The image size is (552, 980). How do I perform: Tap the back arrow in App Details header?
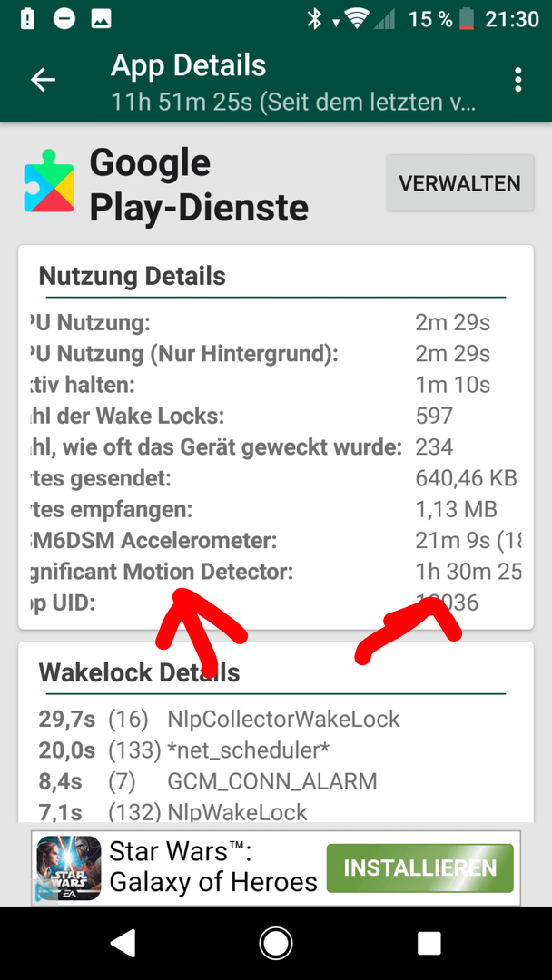point(44,80)
